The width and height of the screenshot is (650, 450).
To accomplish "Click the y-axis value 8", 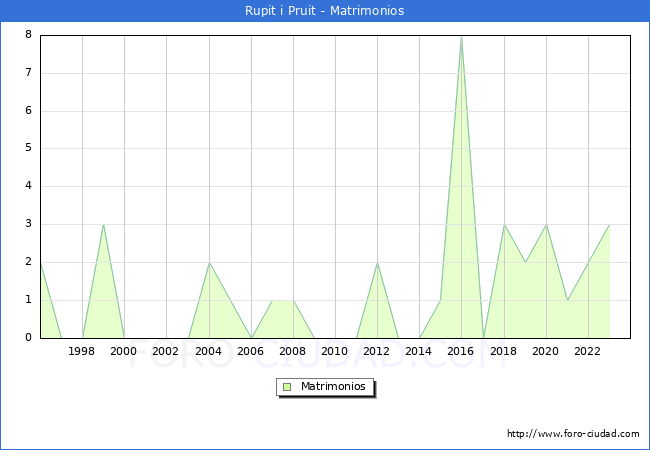I will pyautogui.click(x=28, y=34).
